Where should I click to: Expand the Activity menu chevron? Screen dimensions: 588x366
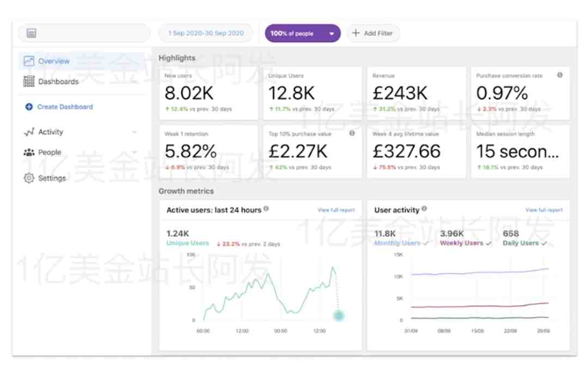134,132
